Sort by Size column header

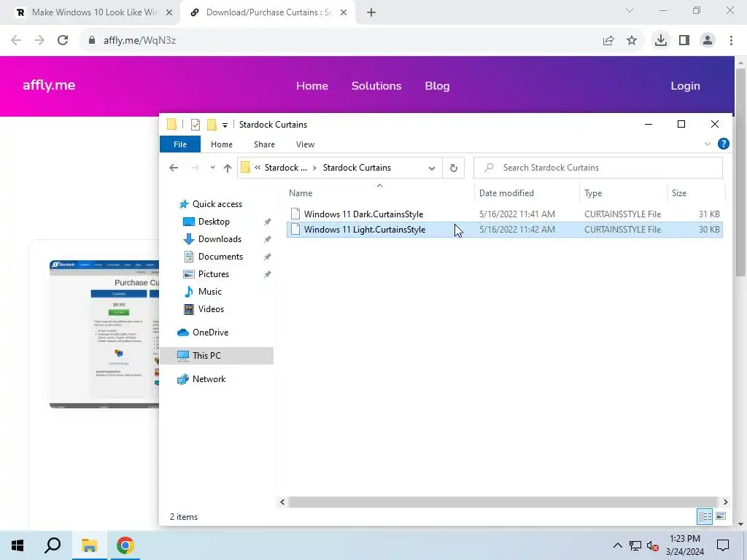point(695,192)
